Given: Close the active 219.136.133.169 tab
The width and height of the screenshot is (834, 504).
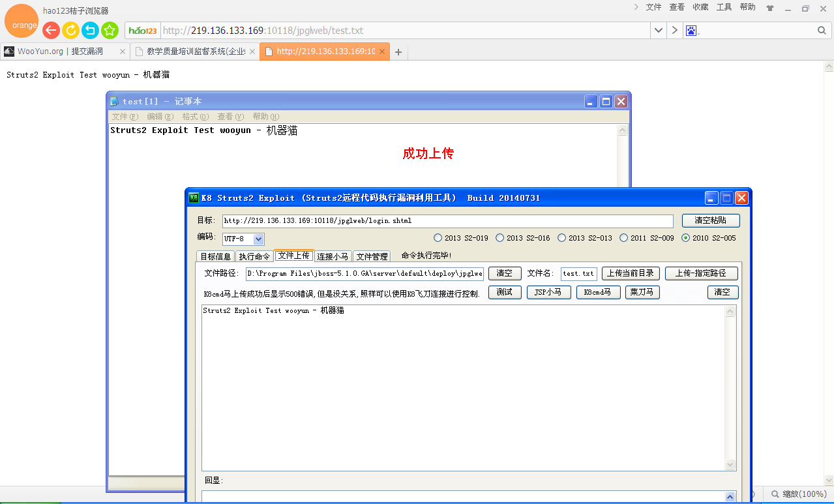Looking at the screenshot, I should [x=383, y=52].
